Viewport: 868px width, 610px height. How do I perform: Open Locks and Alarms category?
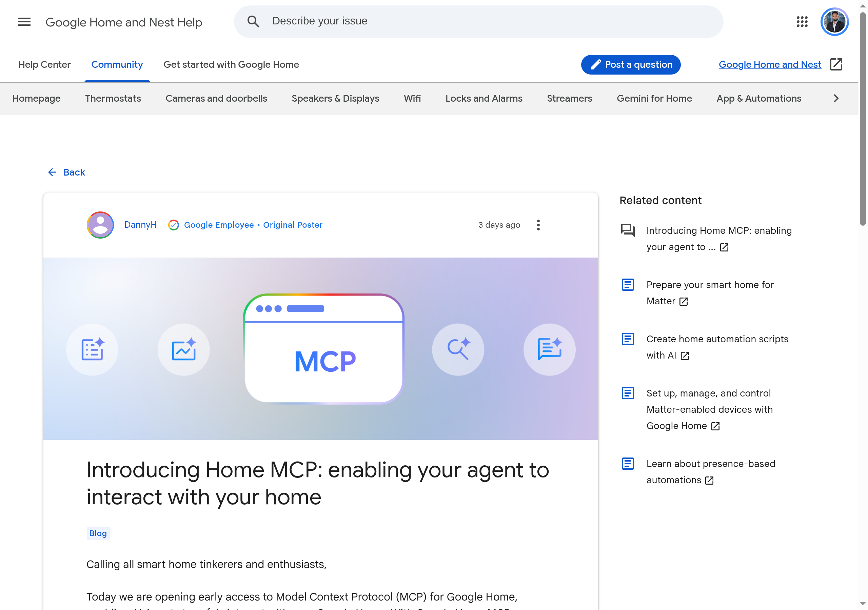pyautogui.click(x=484, y=99)
